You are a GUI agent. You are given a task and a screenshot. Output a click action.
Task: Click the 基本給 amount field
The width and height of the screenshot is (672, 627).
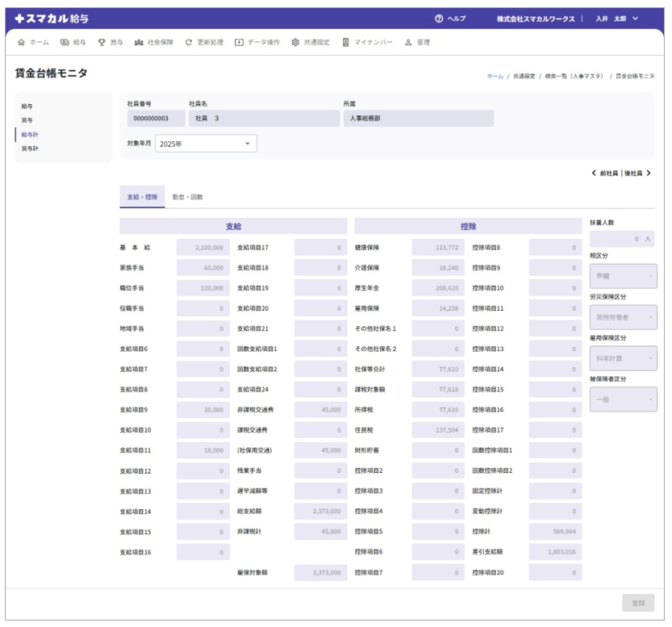coord(202,248)
